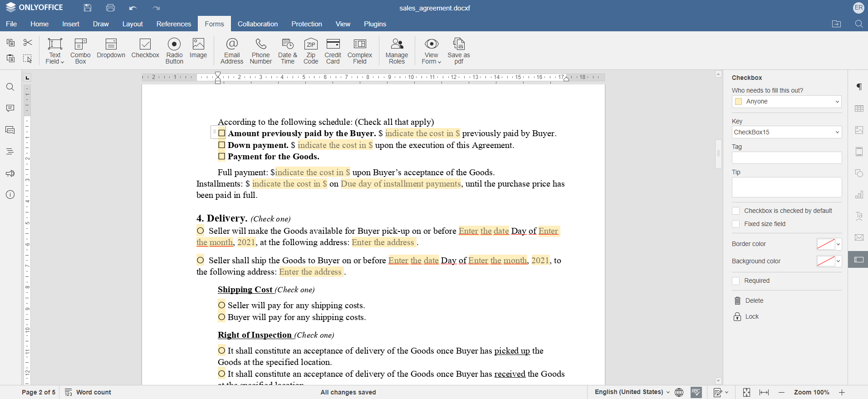Switch to the Collaboration tab
The height and width of the screenshot is (399, 868).
(257, 24)
